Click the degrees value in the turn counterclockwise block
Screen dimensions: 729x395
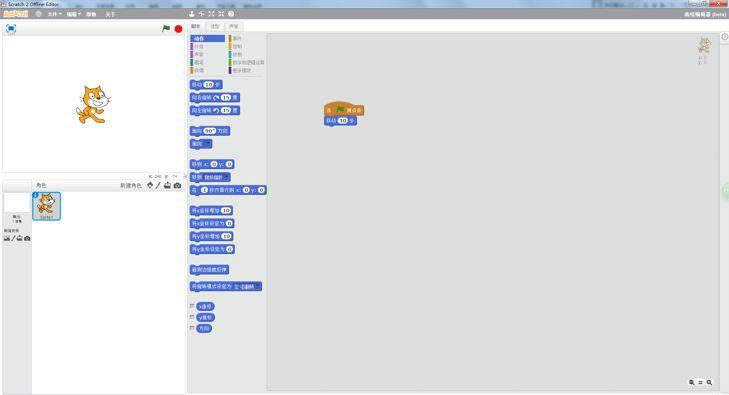click(226, 111)
